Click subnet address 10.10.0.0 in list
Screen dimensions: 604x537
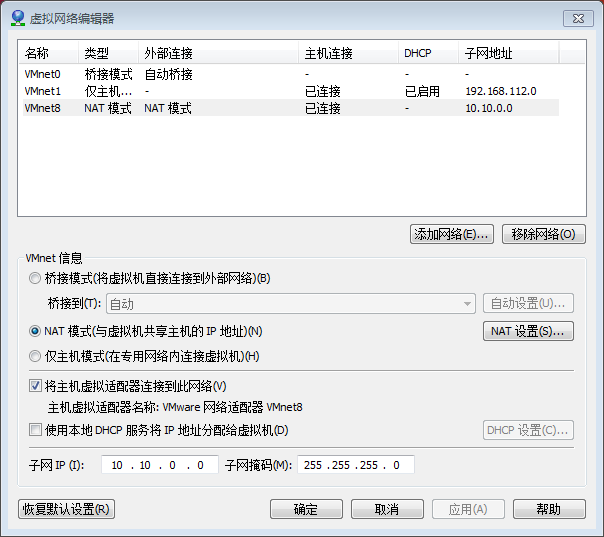pos(489,108)
